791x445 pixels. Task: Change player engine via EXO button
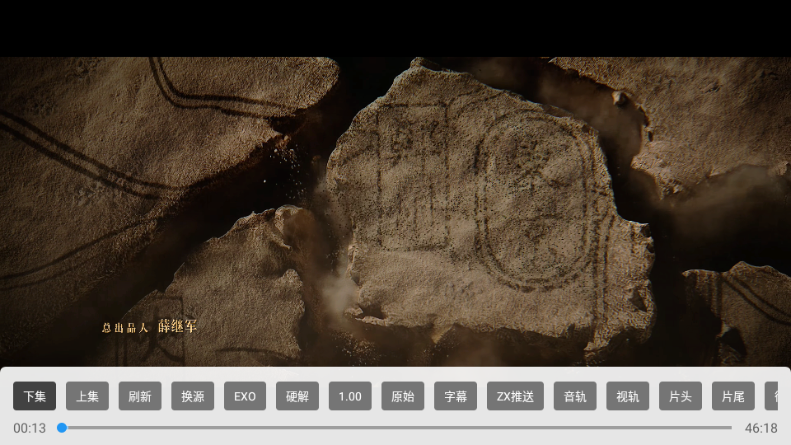(x=245, y=396)
